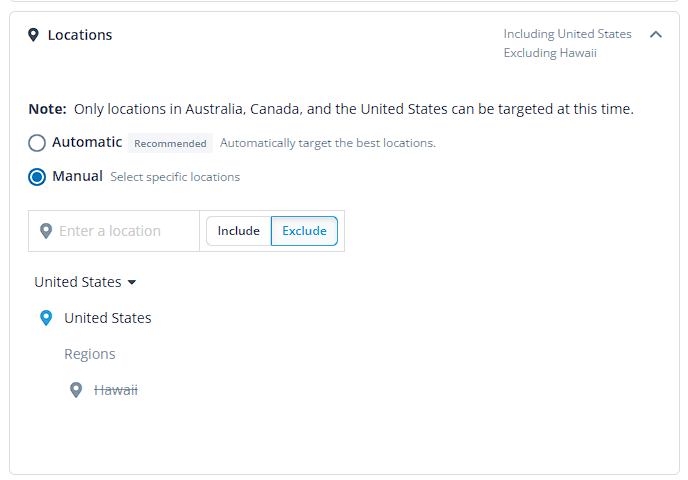
Task: Click the blue United States pin icon
Action: coord(46,318)
